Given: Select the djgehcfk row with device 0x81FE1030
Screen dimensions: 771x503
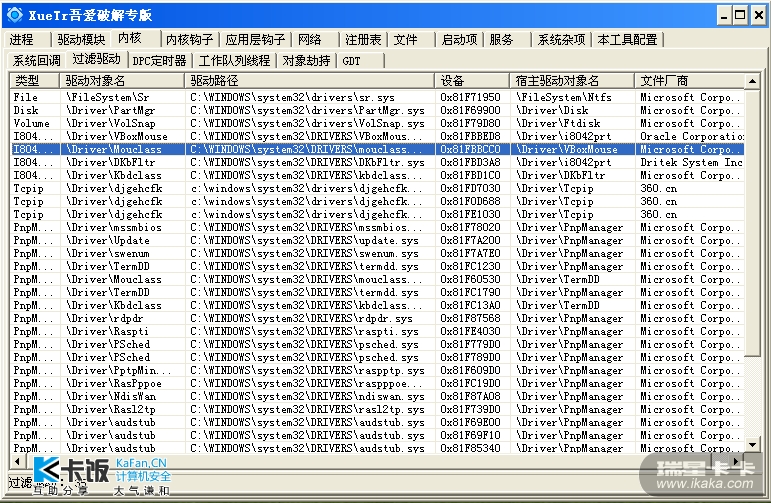Looking at the screenshot, I should click(x=377, y=214).
